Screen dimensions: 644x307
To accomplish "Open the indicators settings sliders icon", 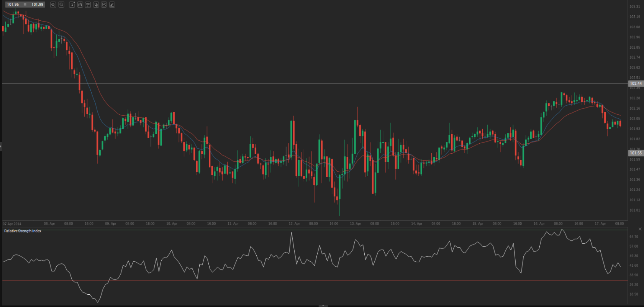I will click(88, 5).
